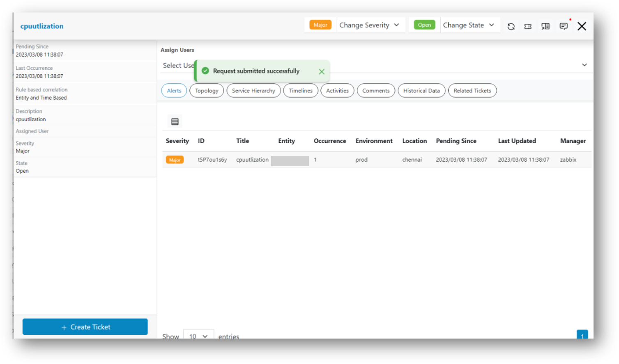Open the Related Tickets tab
The height and width of the screenshot is (364, 619).
click(472, 91)
